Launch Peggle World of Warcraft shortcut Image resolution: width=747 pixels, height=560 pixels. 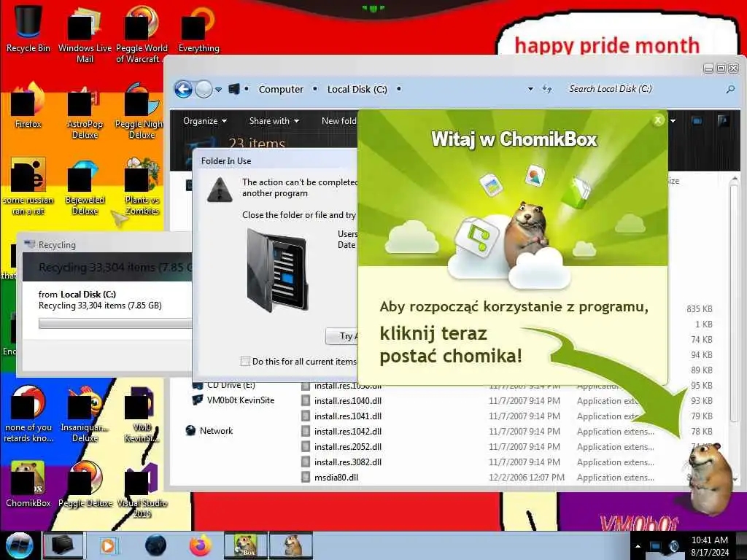coord(142,34)
